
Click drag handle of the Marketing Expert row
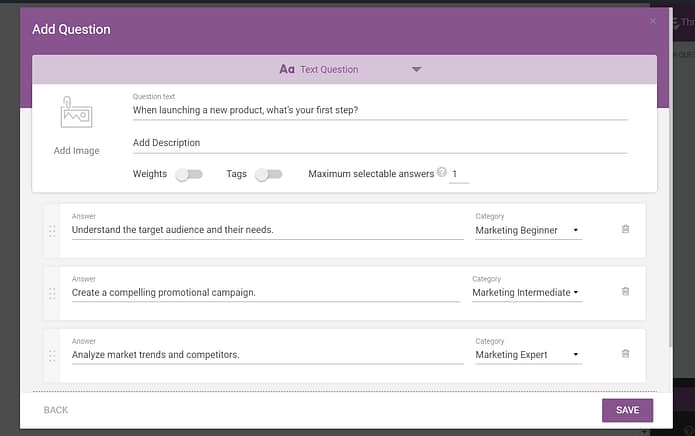click(52, 355)
